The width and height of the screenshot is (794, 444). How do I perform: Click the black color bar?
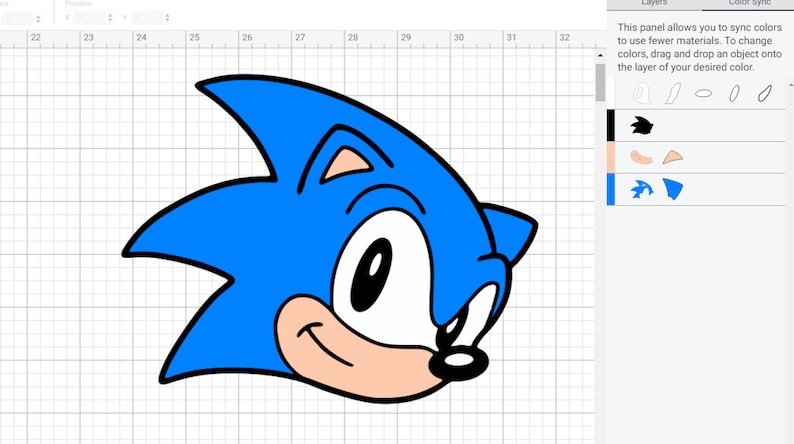(x=611, y=126)
